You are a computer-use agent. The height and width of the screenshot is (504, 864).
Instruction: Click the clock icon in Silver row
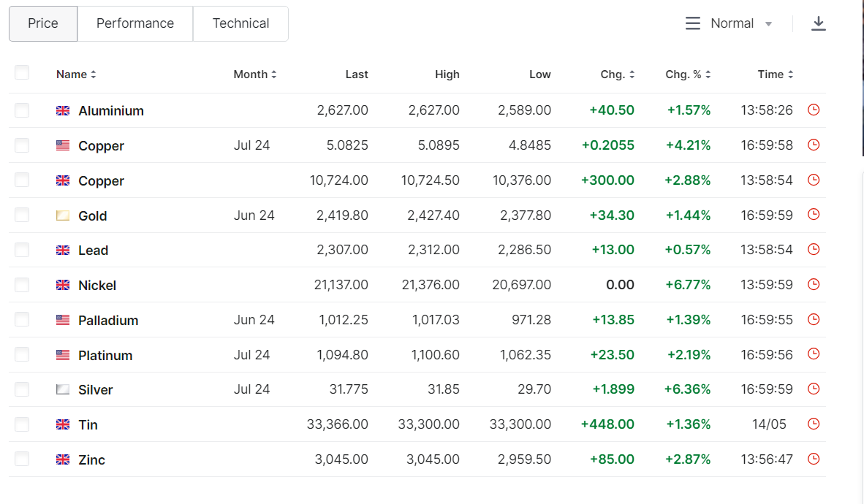[x=814, y=389]
